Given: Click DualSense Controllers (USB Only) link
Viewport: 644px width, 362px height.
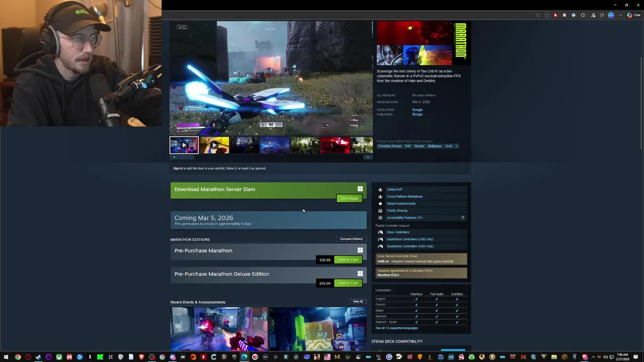Looking at the screenshot, I should pyautogui.click(x=410, y=246).
